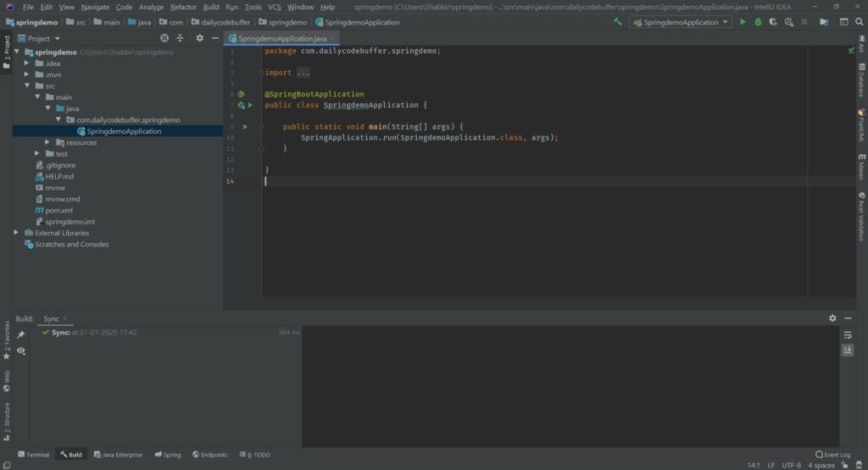Toggle the 2: Favorites side panel
The width and height of the screenshot is (868, 470).
pyautogui.click(x=6, y=340)
